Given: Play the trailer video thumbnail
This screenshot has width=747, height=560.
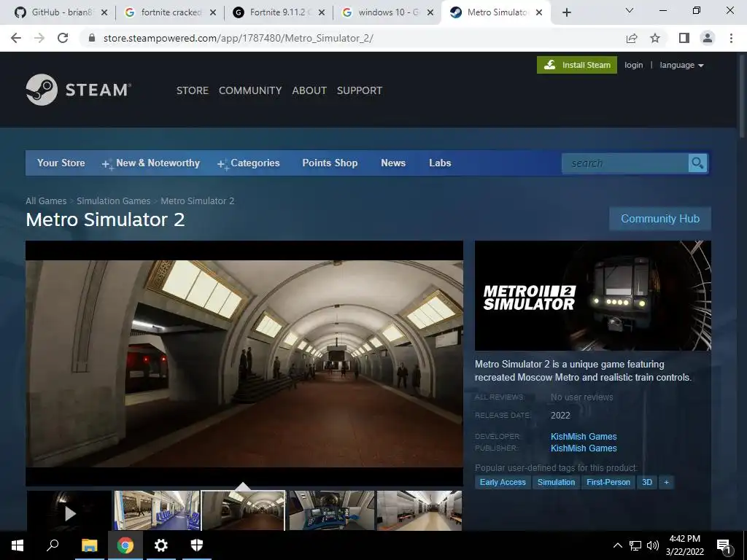Looking at the screenshot, I should click(69, 511).
